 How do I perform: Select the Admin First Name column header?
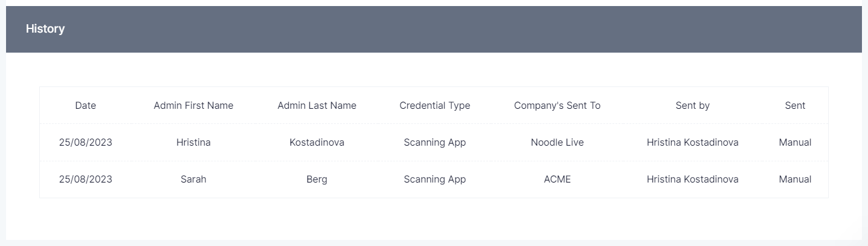pyautogui.click(x=193, y=106)
